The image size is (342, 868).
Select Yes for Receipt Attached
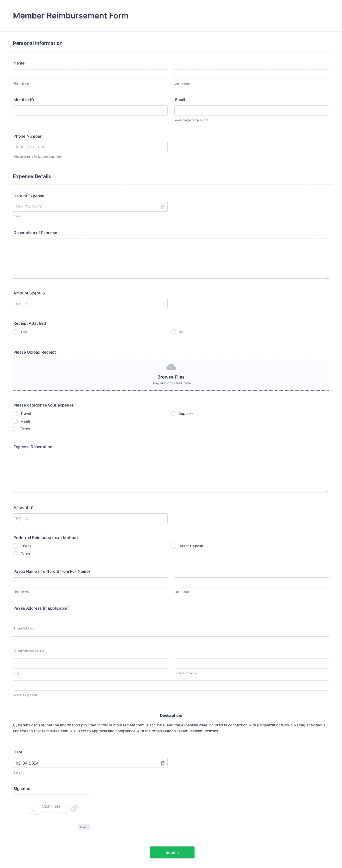pos(15,332)
